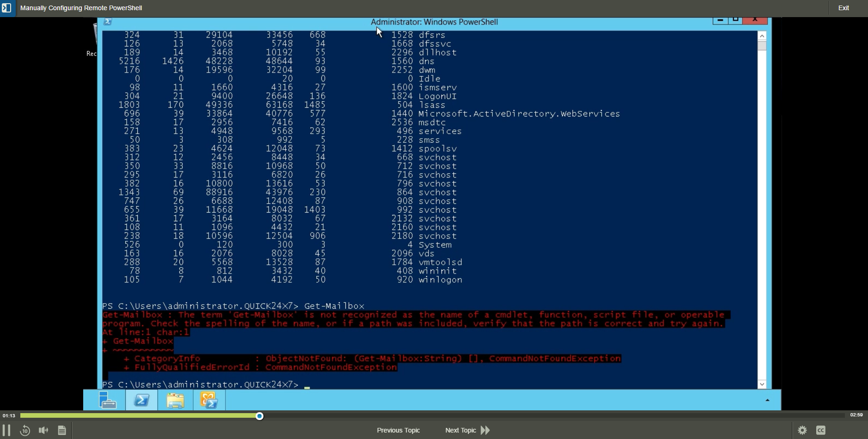868x439 pixels.
Task: Pause the video playback
Action: tap(7, 430)
